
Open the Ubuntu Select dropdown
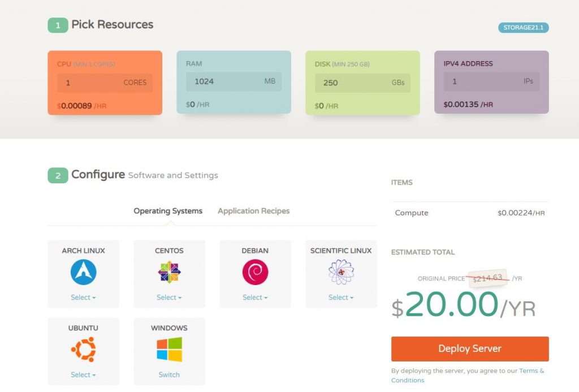click(x=83, y=374)
